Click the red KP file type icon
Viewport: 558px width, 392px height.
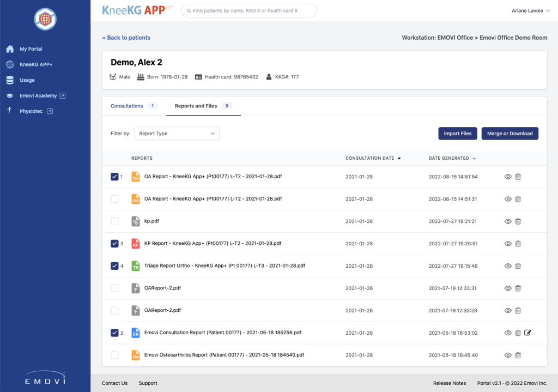[136, 244]
